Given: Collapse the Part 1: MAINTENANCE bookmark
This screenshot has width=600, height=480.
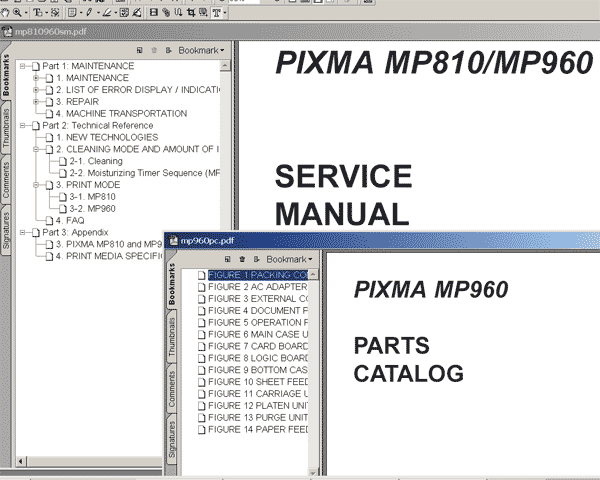Looking at the screenshot, I should tap(23, 66).
